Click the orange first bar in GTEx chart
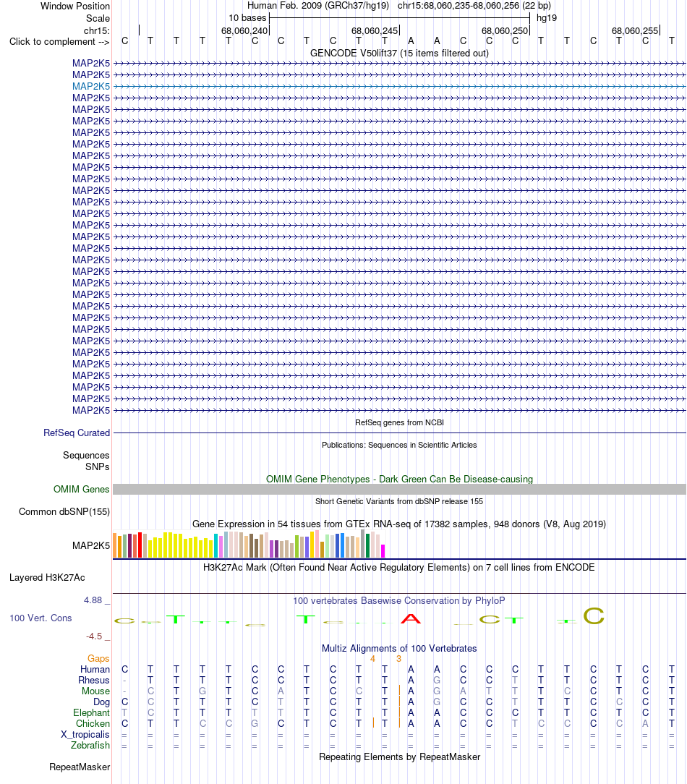Viewport: 687px width, 784px height. [x=115, y=545]
